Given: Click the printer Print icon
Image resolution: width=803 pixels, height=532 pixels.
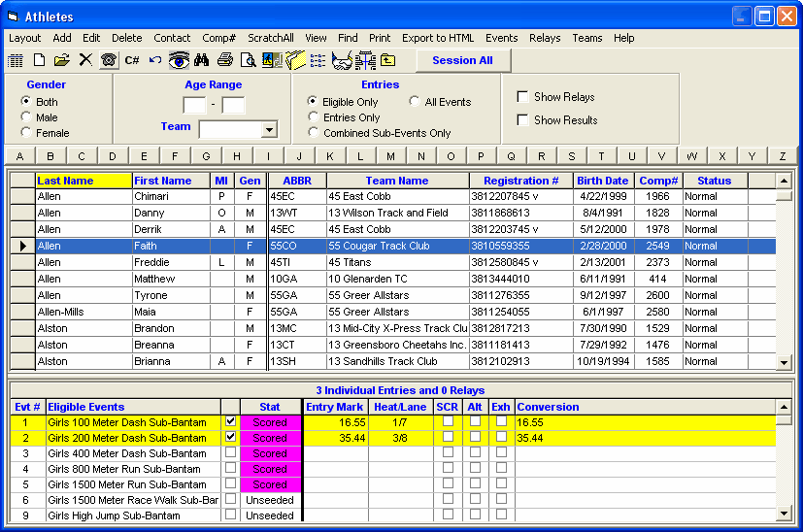Looking at the screenshot, I should pos(225,60).
